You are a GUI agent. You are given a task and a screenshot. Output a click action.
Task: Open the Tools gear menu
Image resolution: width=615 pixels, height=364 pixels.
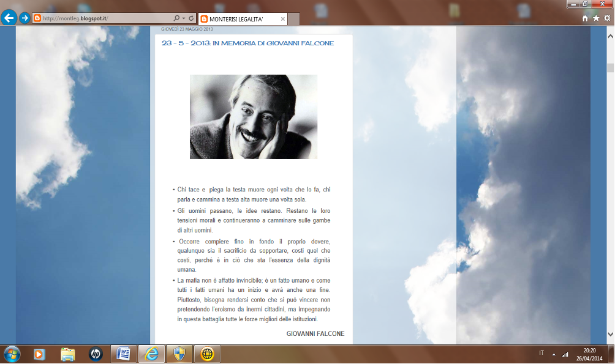(x=607, y=18)
